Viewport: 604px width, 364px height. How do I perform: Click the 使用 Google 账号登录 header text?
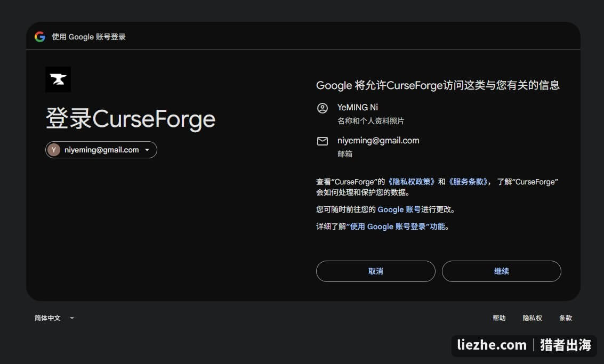coord(88,37)
